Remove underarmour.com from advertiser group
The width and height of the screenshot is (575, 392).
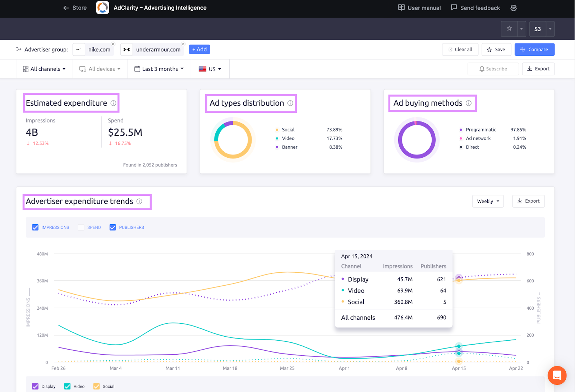pyautogui.click(x=183, y=44)
